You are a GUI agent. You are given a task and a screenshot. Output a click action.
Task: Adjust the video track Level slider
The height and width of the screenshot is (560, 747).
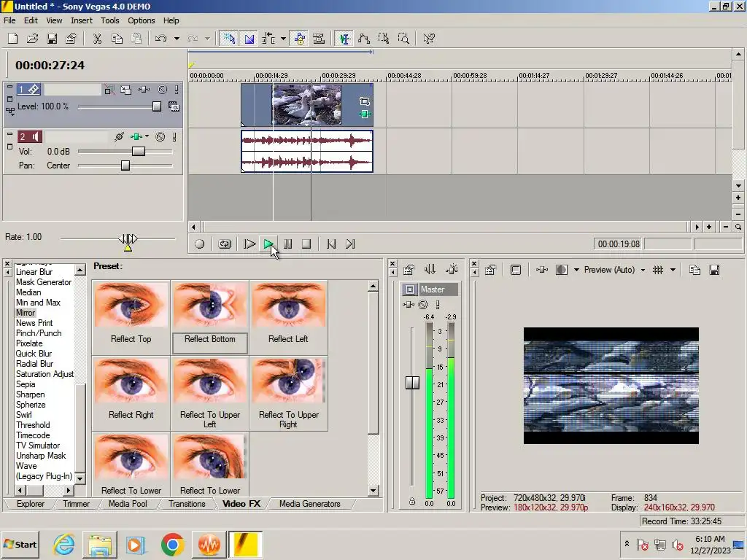tap(157, 106)
